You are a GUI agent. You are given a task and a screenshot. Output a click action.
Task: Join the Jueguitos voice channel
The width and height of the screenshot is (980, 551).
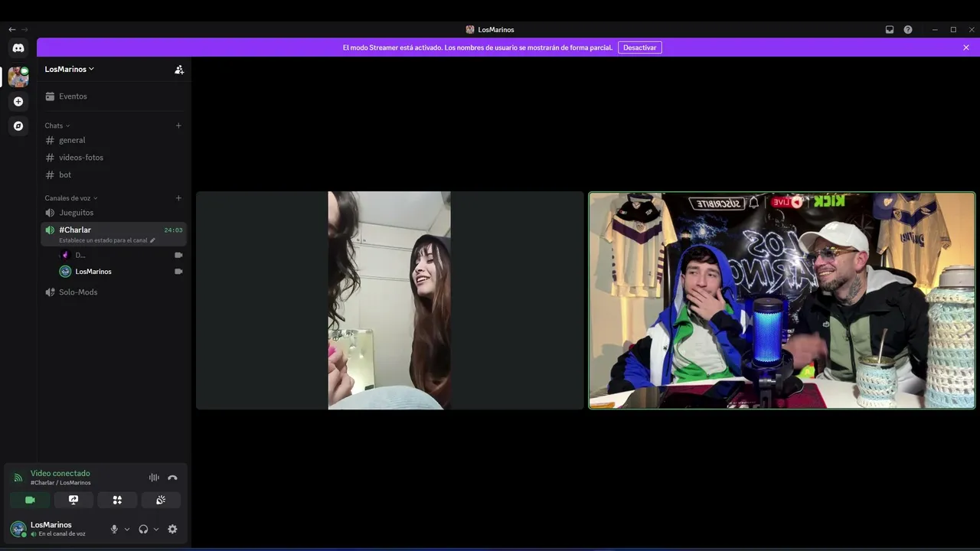(x=114, y=213)
